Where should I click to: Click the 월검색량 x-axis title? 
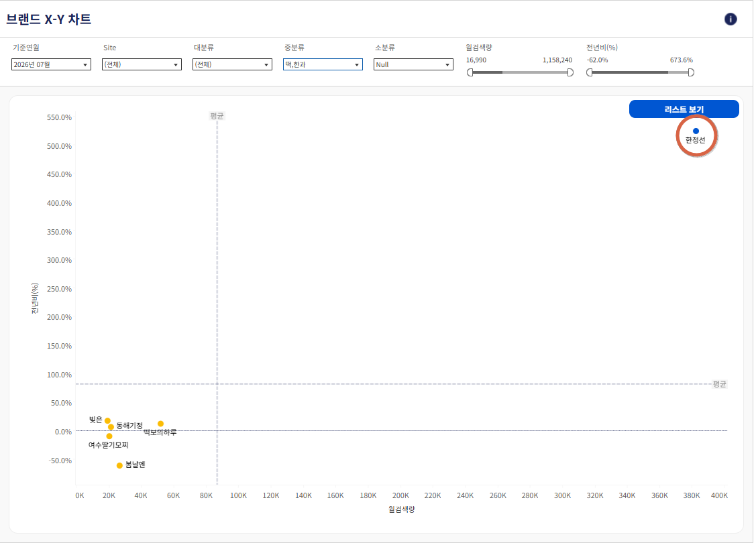point(402,509)
